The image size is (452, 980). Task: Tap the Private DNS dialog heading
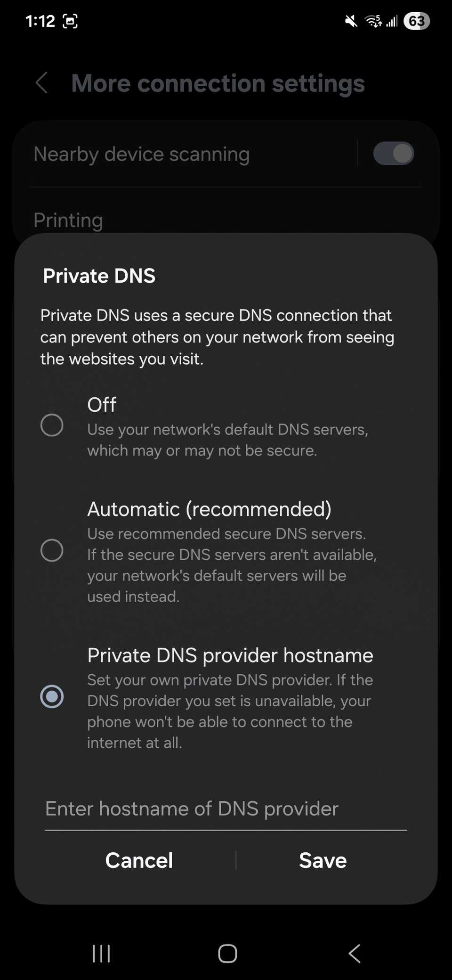(x=99, y=276)
